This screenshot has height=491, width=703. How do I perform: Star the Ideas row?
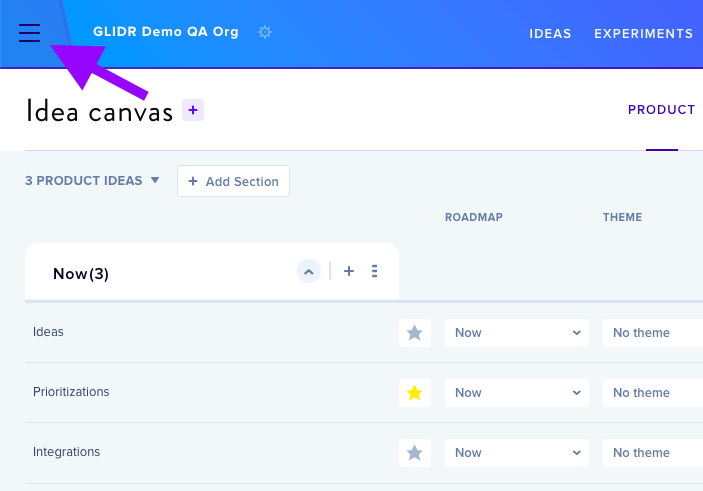[x=415, y=333]
